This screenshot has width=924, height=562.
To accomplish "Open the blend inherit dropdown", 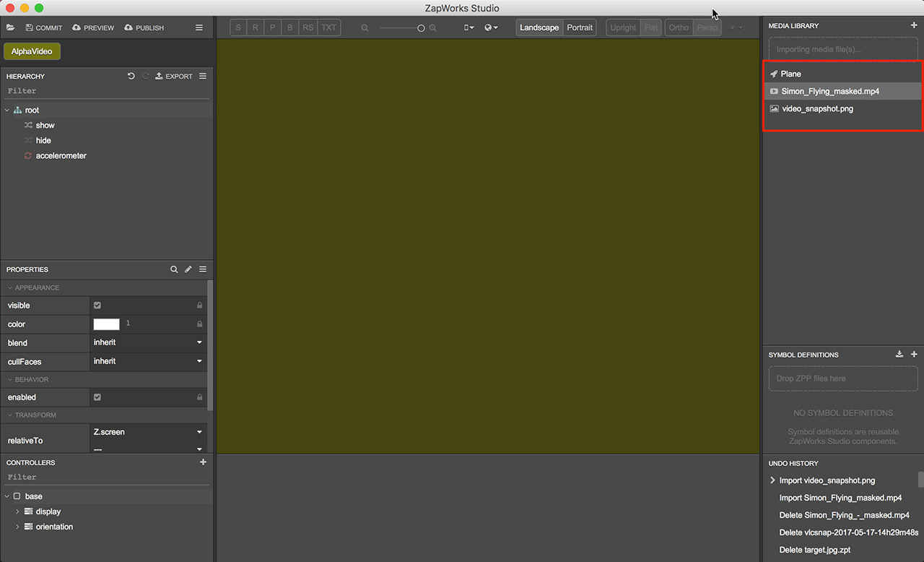I will point(148,342).
